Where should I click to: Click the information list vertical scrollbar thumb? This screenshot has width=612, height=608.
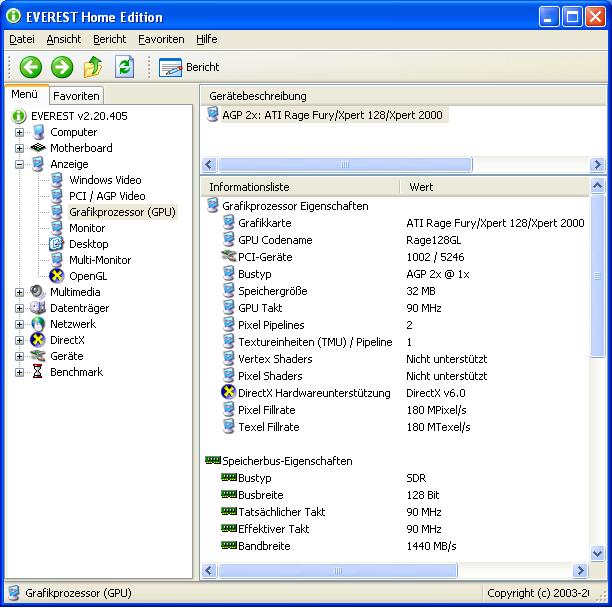click(597, 276)
